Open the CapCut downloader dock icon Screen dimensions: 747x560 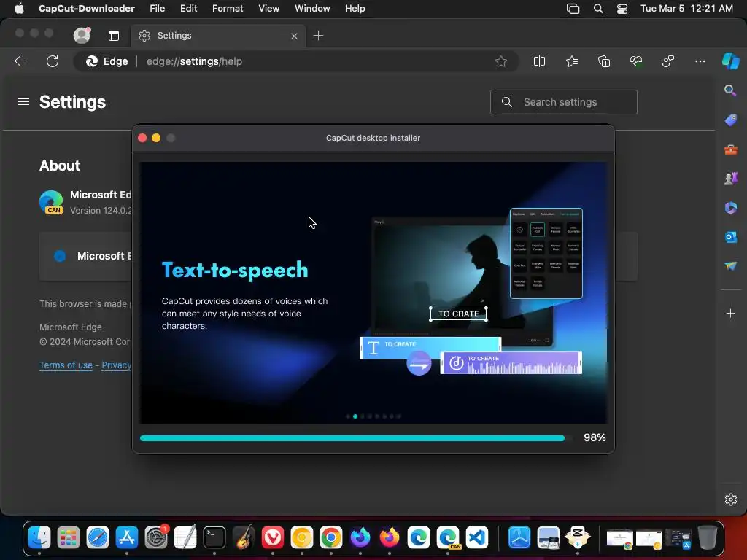coord(578,537)
